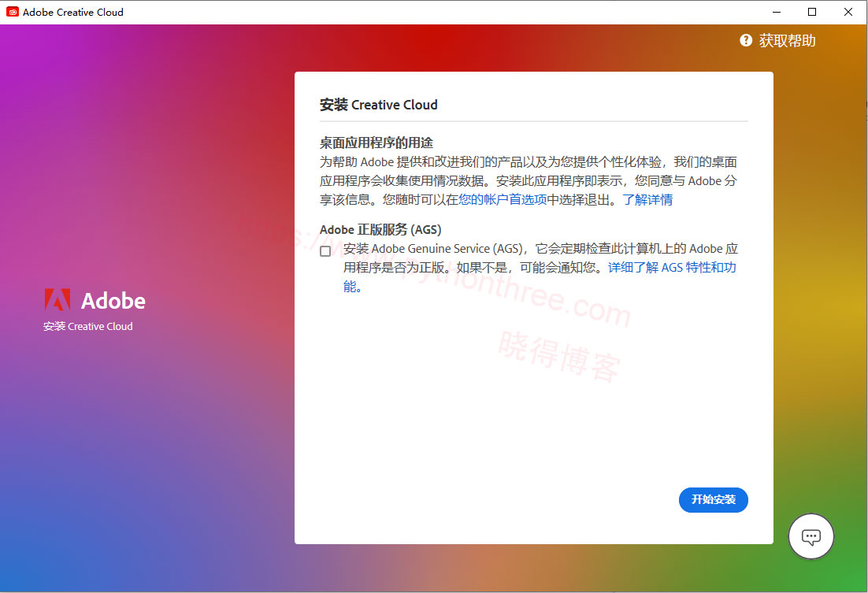Enable Adobe Genuine Service (AGS) checkbox
The height and width of the screenshot is (593, 868).
(325, 250)
